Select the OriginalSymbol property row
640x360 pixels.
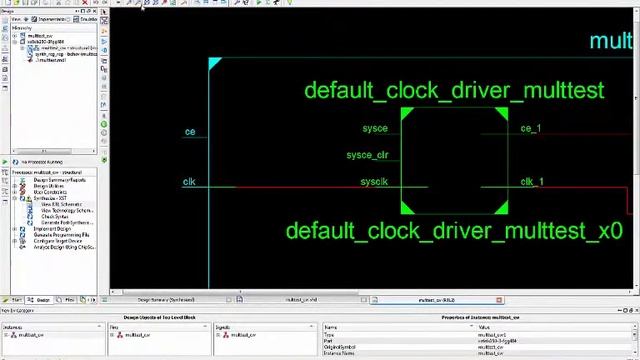pos(478,347)
